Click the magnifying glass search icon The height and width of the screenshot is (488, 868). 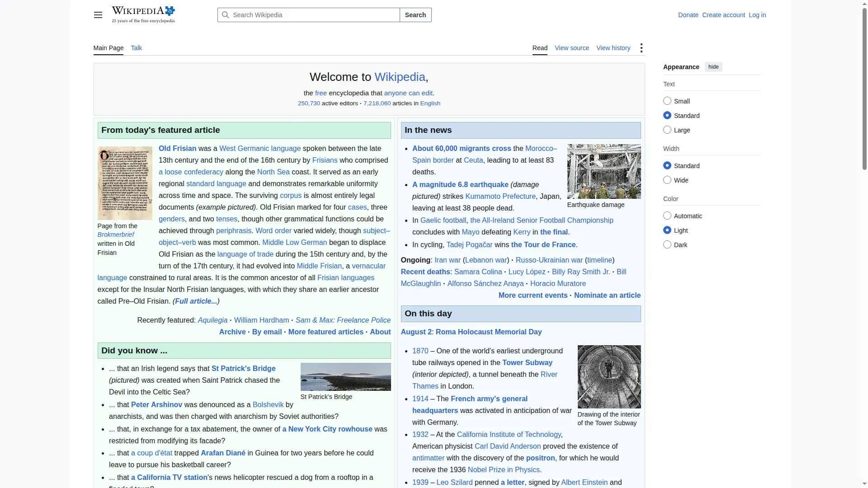(226, 15)
